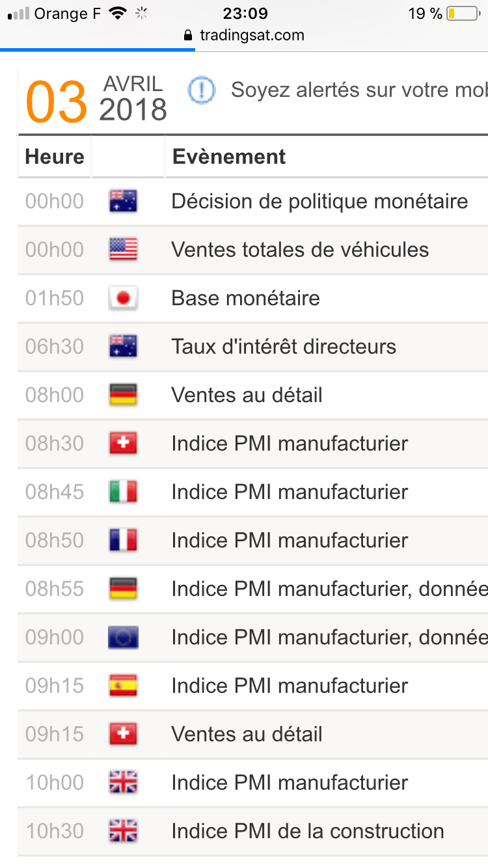Tap the Heure column header

click(55, 157)
